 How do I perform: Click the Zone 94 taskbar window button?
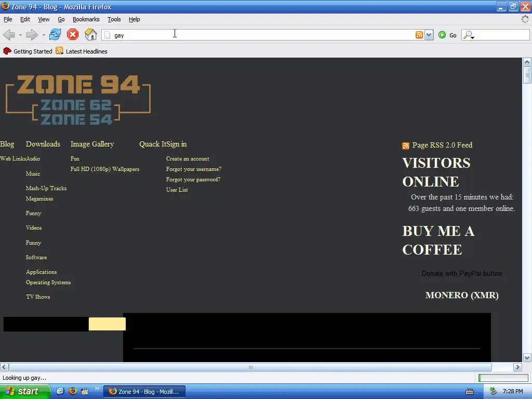[x=144, y=392]
